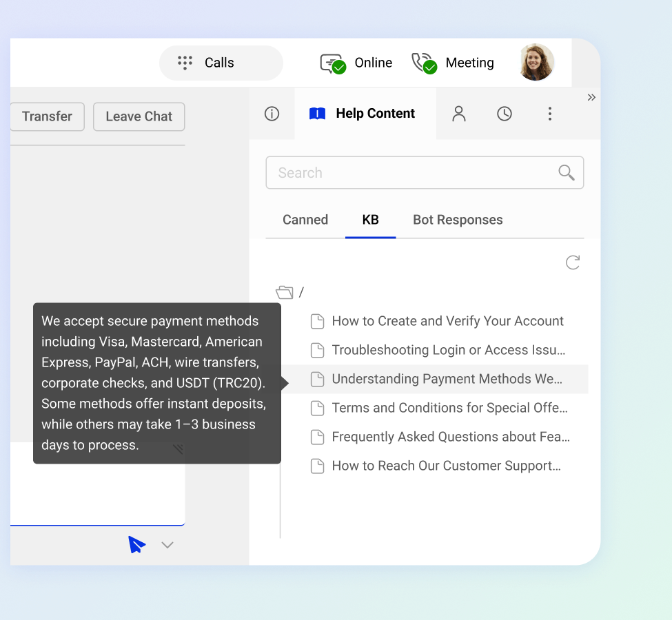Open the user profile avatar

[536, 62]
